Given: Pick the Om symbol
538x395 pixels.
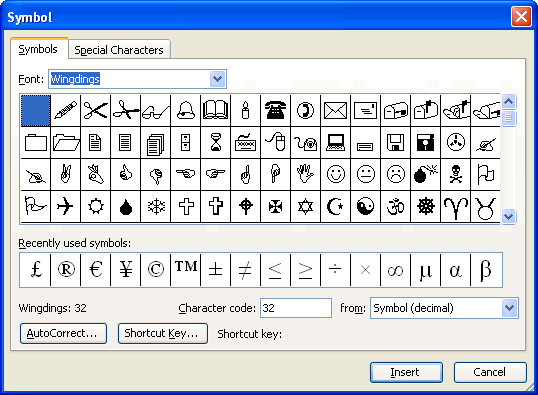Looking at the screenshot, I should point(396,207).
